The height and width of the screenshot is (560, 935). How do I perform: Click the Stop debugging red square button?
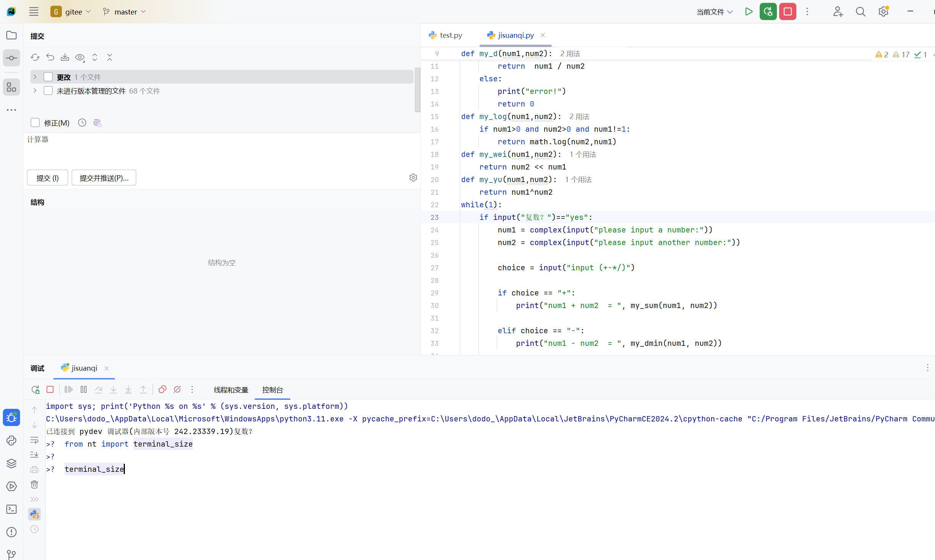50,389
